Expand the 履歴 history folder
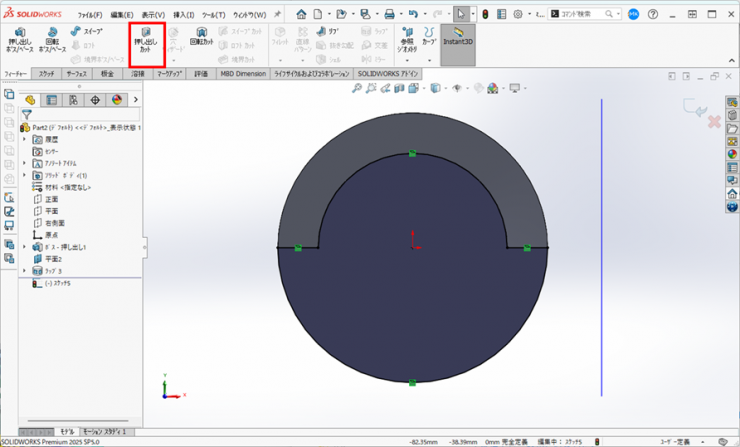The width and height of the screenshot is (740, 447). [25, 139]
